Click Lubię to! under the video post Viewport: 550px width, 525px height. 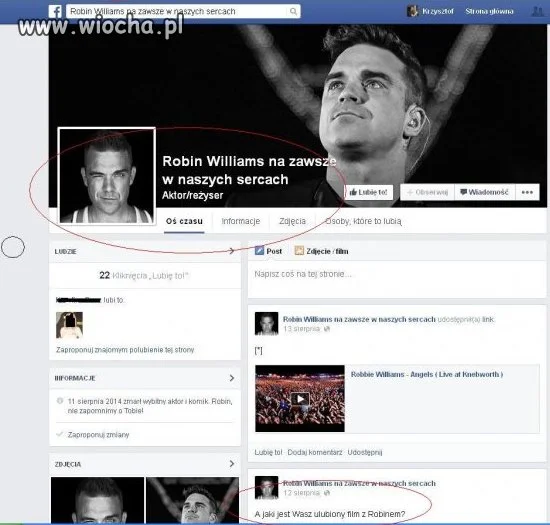tap(268, 452)
